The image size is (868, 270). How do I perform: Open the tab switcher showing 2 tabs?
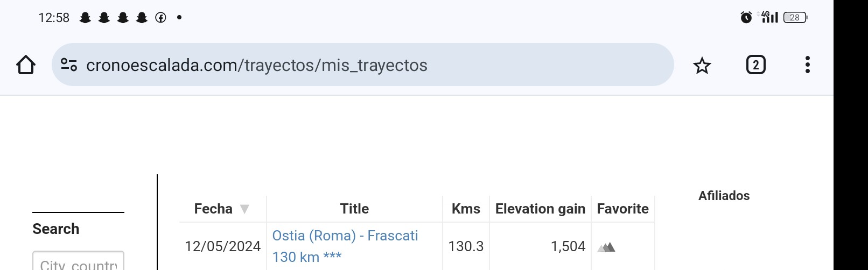tap(756, 65)
